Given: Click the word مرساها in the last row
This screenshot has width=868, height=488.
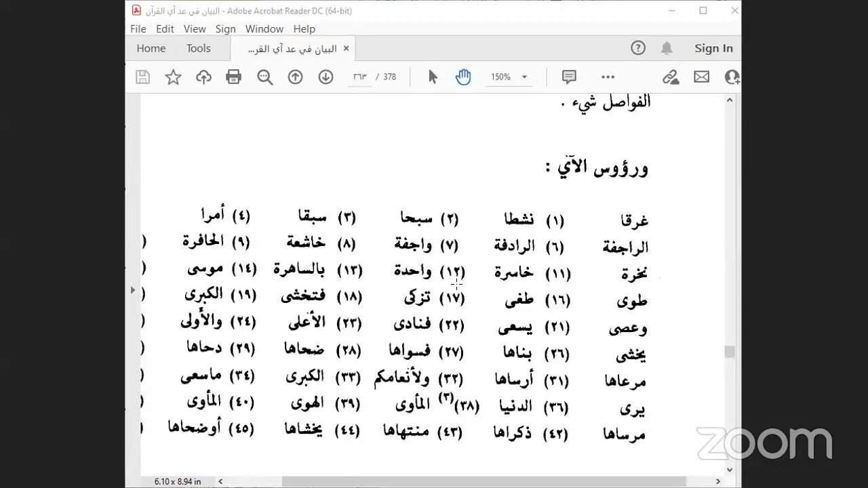Looking at the screenshot, I should pyautogui.click(x=625, y=434).
